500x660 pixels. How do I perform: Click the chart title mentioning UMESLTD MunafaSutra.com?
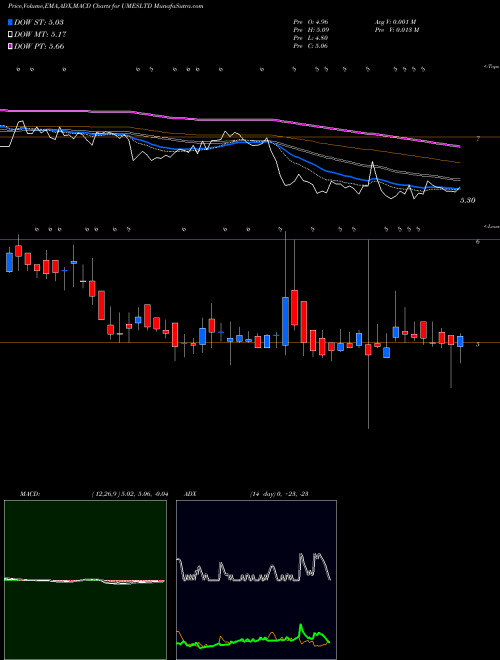(x=106, y=6)
